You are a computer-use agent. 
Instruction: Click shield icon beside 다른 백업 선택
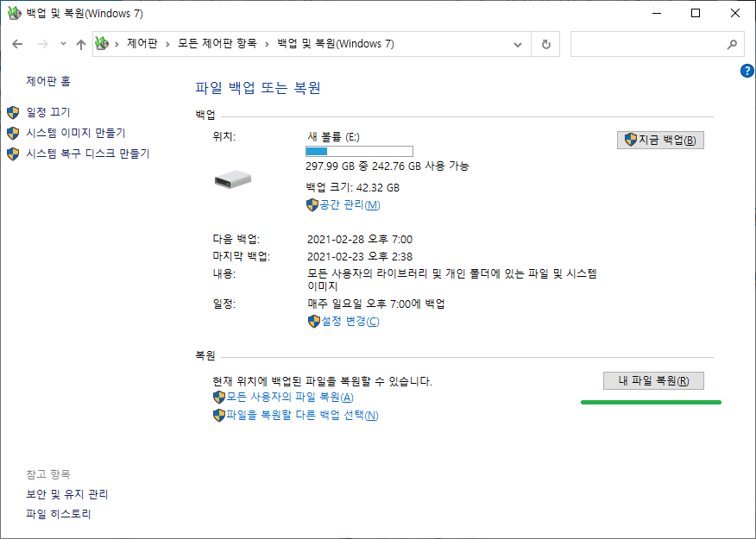click(219, 415)
